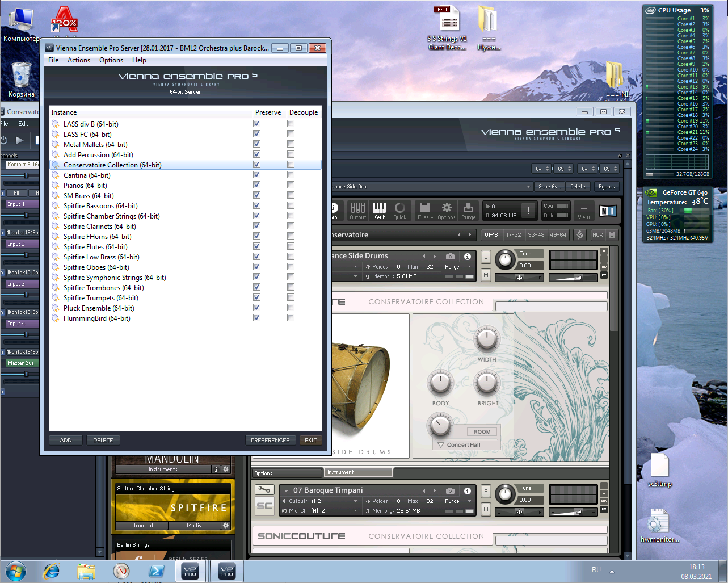Enable Decouple for Pianos
Image resolution: width=728 pixels, height=583 pixels.
291,185
